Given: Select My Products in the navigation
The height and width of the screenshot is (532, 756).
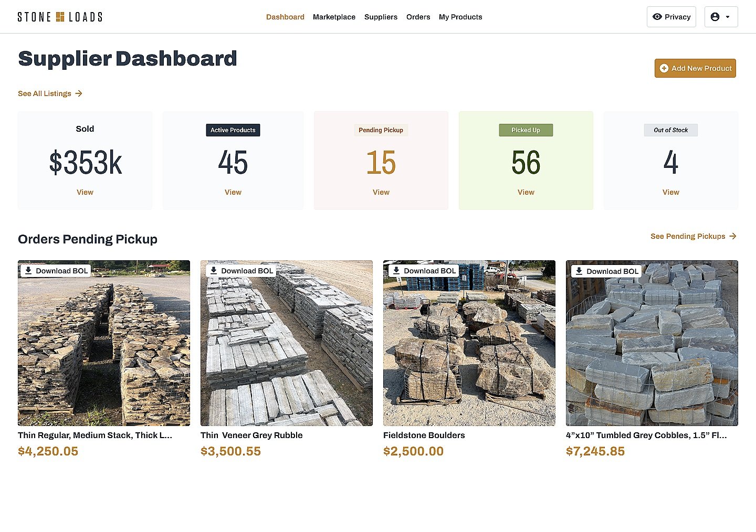Looking at the screenshot, I should [460, 17].
